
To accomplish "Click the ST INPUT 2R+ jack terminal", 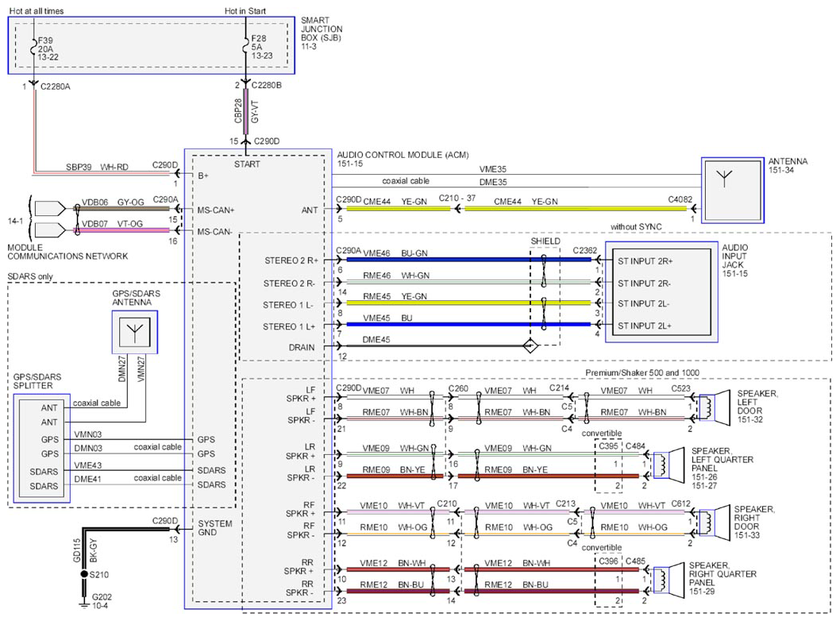I will (x=645, y=261).
